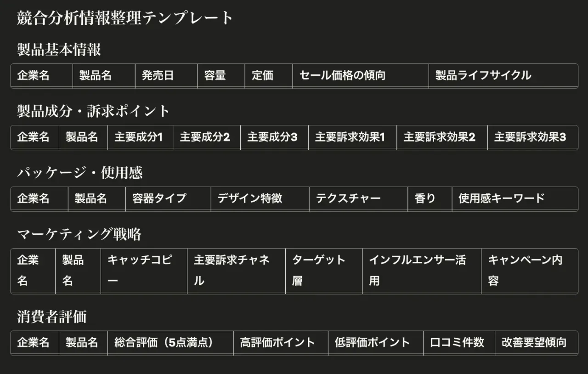Click the マーケティング戦略 section heading
The height and width of the screenshot is (374, 588).
(x=79, y=234)
